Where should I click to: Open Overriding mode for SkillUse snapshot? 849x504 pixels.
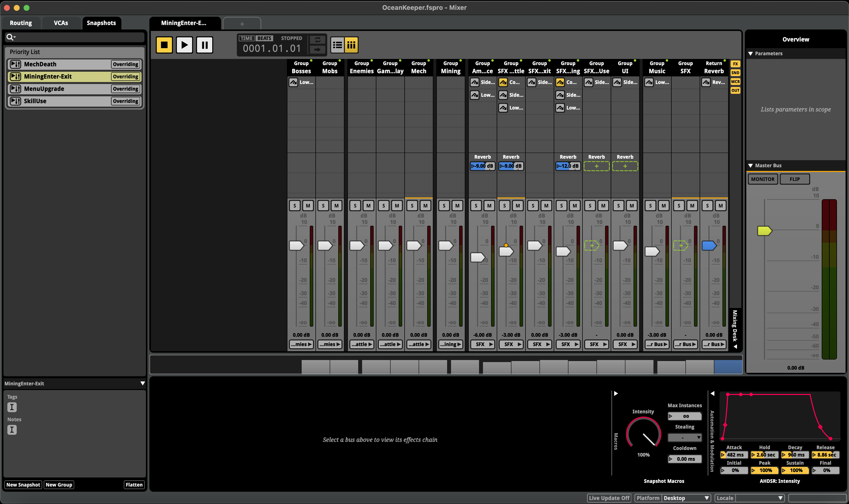click(125, 101)
